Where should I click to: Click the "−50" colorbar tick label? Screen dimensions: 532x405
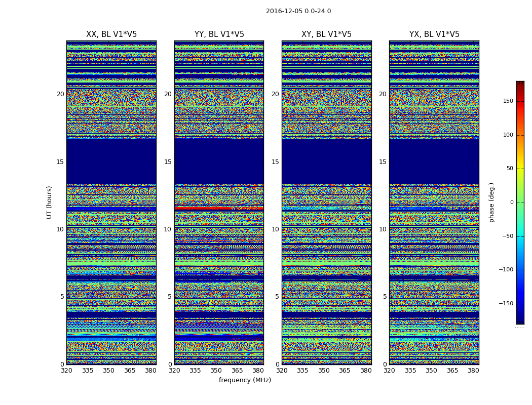tap(508, 236)
